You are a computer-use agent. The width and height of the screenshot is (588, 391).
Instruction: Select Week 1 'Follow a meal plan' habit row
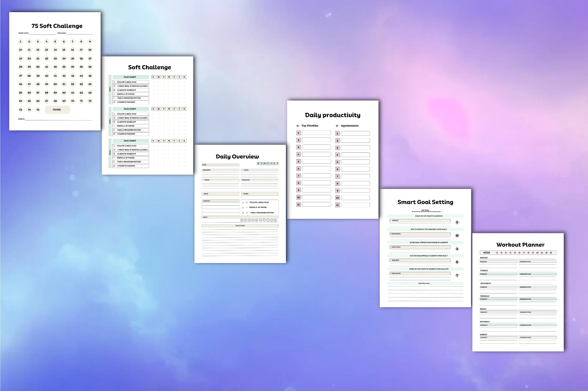130,82
